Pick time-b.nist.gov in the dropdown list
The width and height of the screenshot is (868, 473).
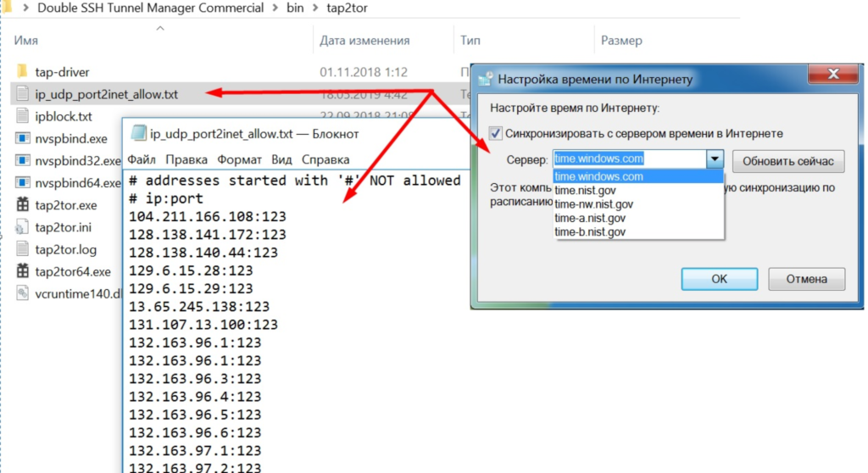(x=590, y=231)
